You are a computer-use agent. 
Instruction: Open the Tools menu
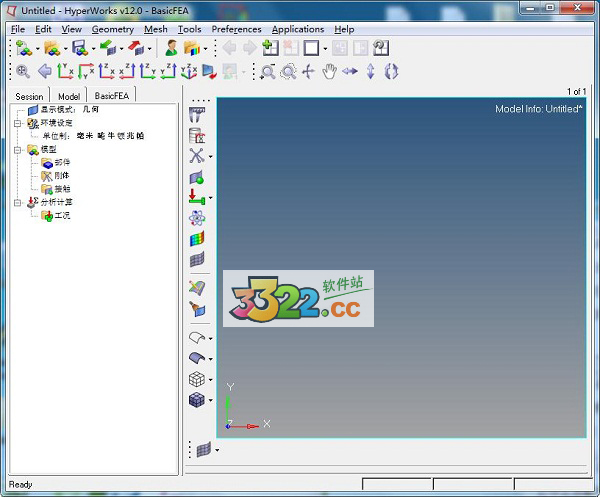(x=189, y=29)
